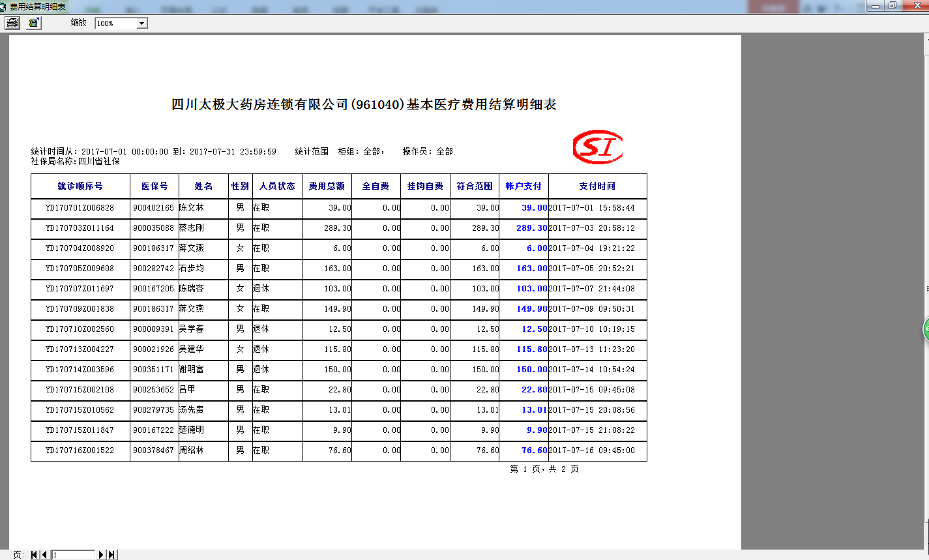929x560 pixels.
Task: Click the 人员状态 column header
Action: click(277, 186)
